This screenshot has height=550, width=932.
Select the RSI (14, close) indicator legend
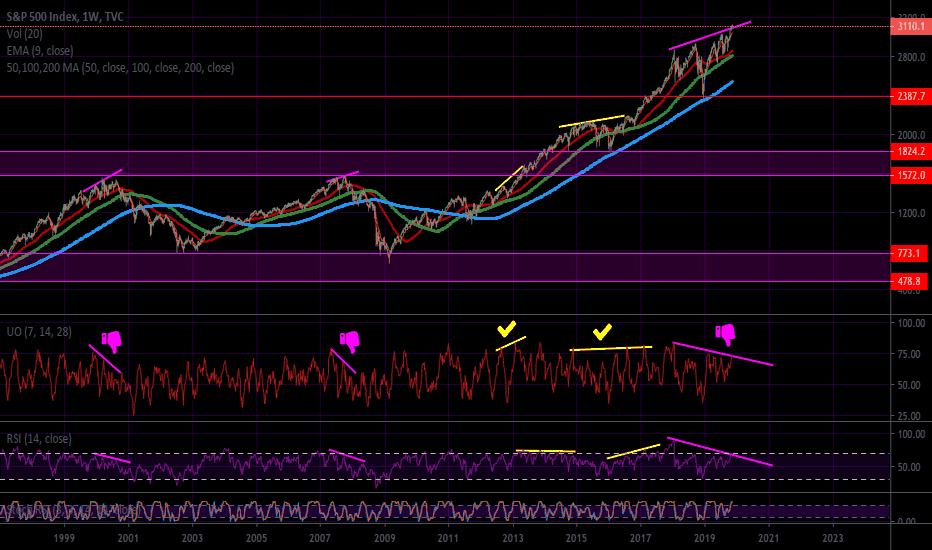[x=39, y=439]
